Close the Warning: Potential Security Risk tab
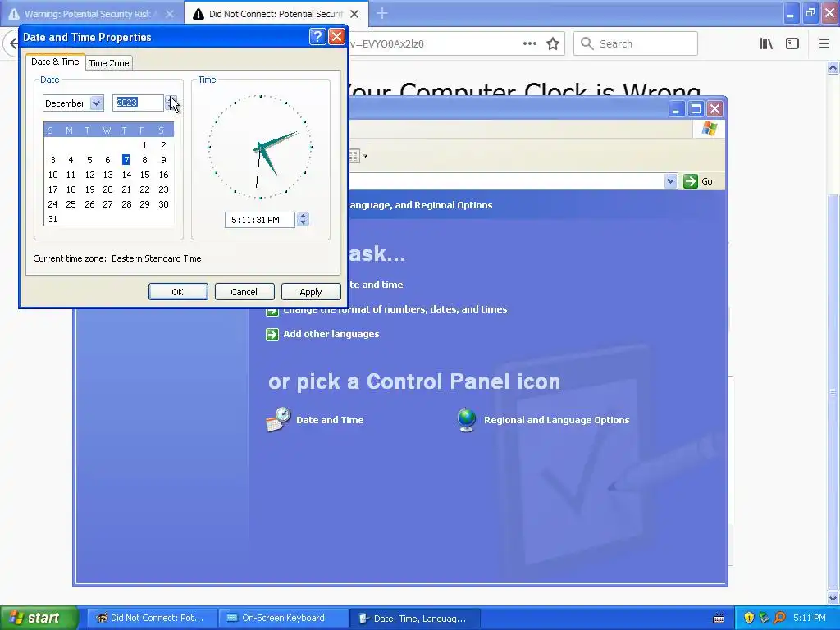Image resolution: width=840 pixels, height=630 pixels. [169, 14]
